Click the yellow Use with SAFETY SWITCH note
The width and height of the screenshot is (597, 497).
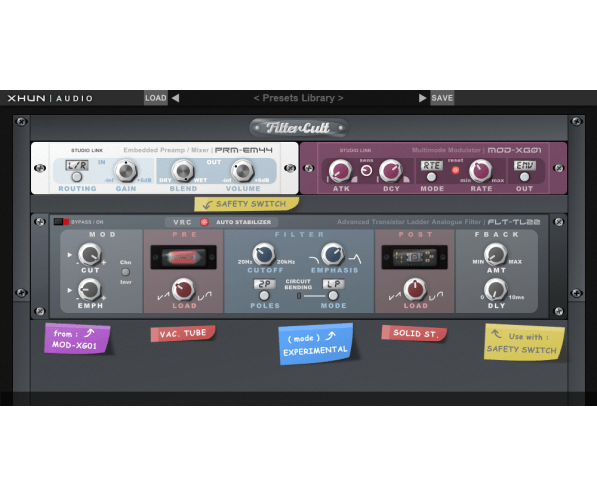pos(524,342)
